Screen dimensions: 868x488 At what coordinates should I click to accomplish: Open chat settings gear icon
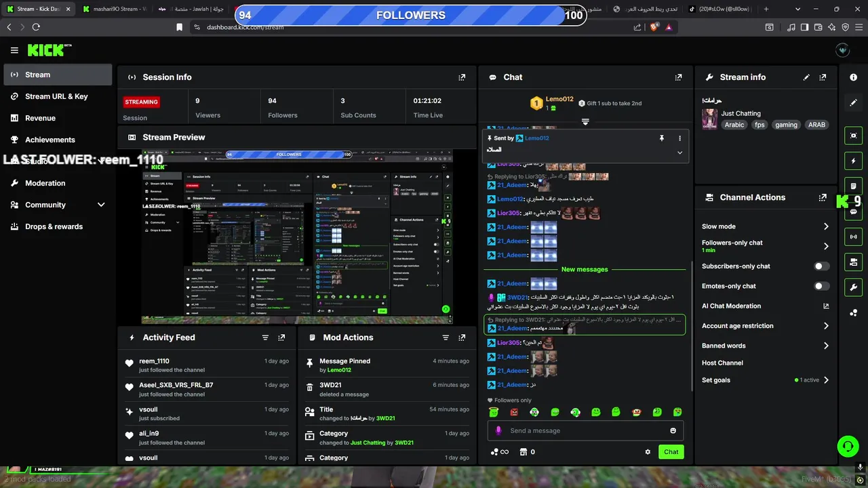648,452
